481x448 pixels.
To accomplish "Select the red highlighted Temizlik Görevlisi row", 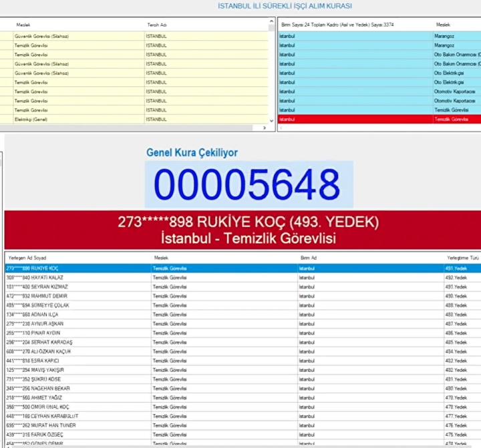I will 379,120.
